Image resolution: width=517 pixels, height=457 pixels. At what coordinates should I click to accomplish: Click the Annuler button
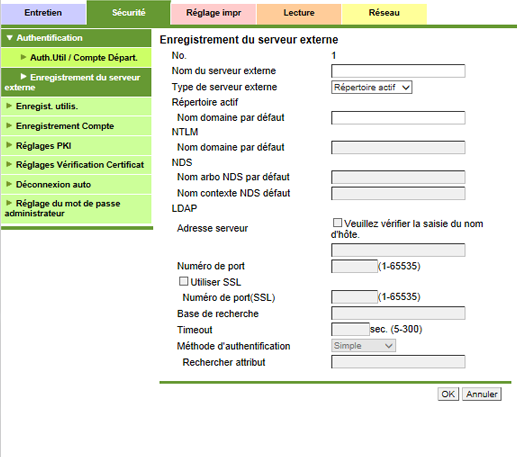482,394
